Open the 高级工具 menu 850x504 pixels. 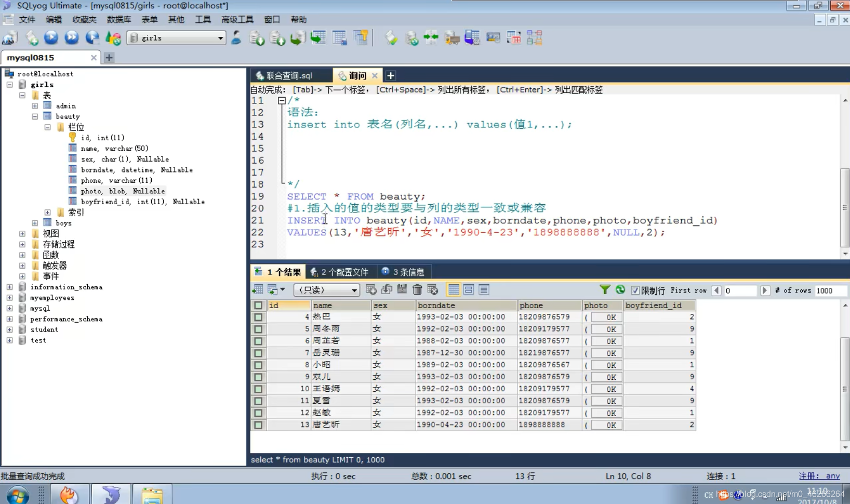[x=237, y=19]
